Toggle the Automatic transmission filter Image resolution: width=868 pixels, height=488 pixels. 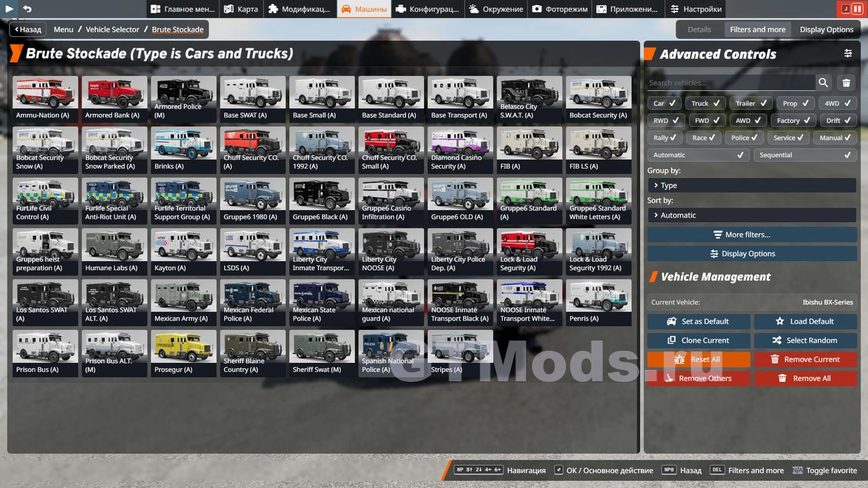[698, 154]
